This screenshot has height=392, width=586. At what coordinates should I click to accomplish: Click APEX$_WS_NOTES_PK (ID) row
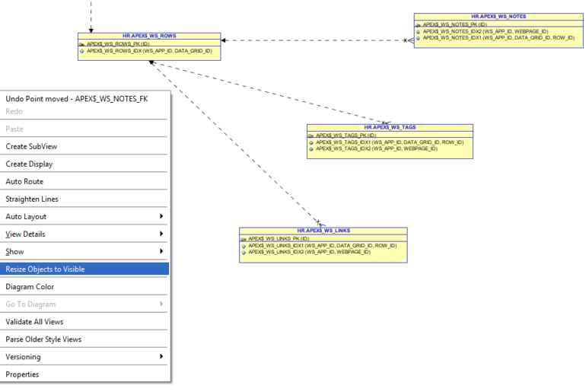(455, 24)
